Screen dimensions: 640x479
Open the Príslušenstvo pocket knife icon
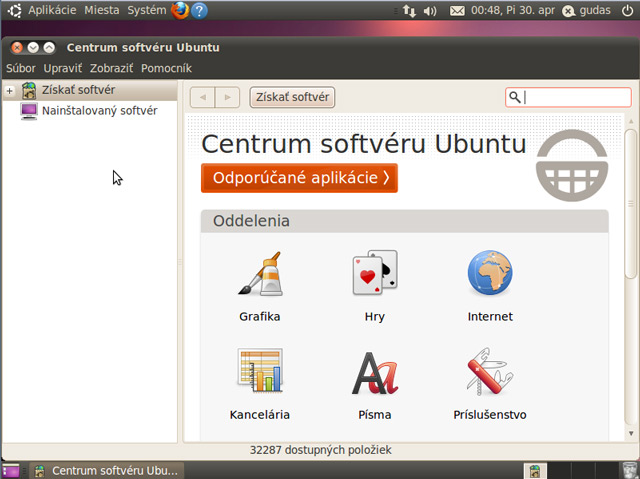tap(489, 371)
